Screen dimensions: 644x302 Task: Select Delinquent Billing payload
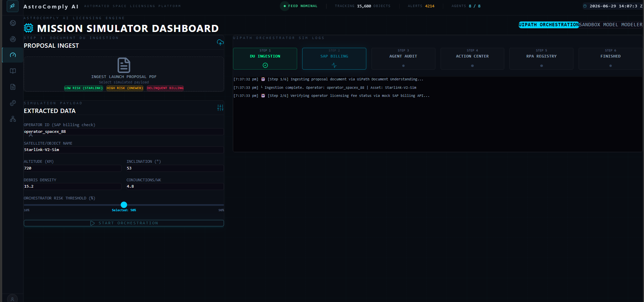tap(165, 88)
